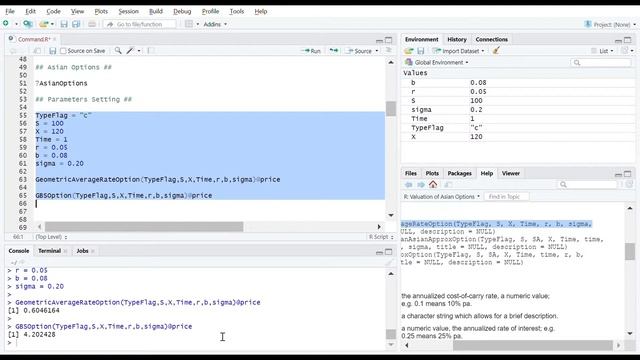Image resolution: width=640 pixels, height=360 pixels.
Task: Click the Help pane horizontal scrollbar thumb
Action: click(533, 345)
